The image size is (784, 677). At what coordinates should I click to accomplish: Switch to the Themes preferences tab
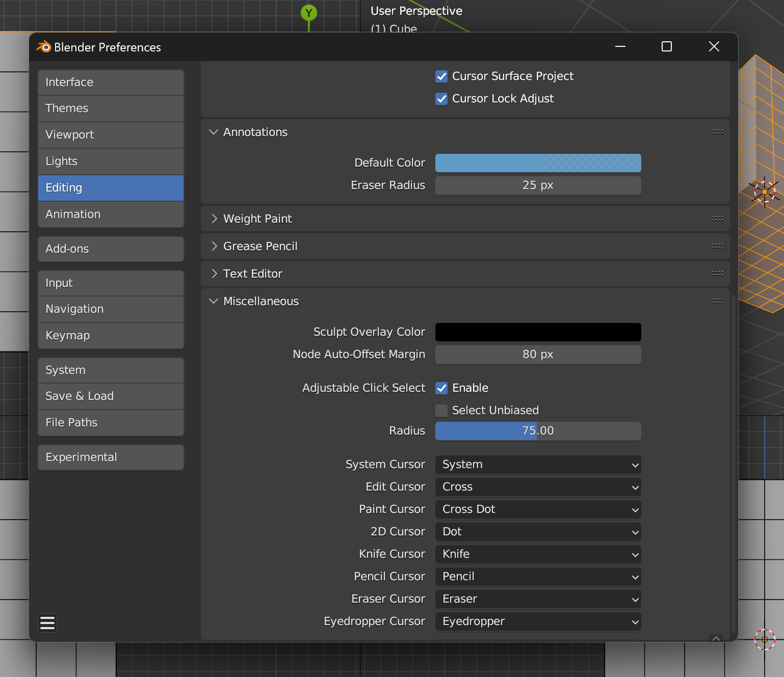(111, 109)
